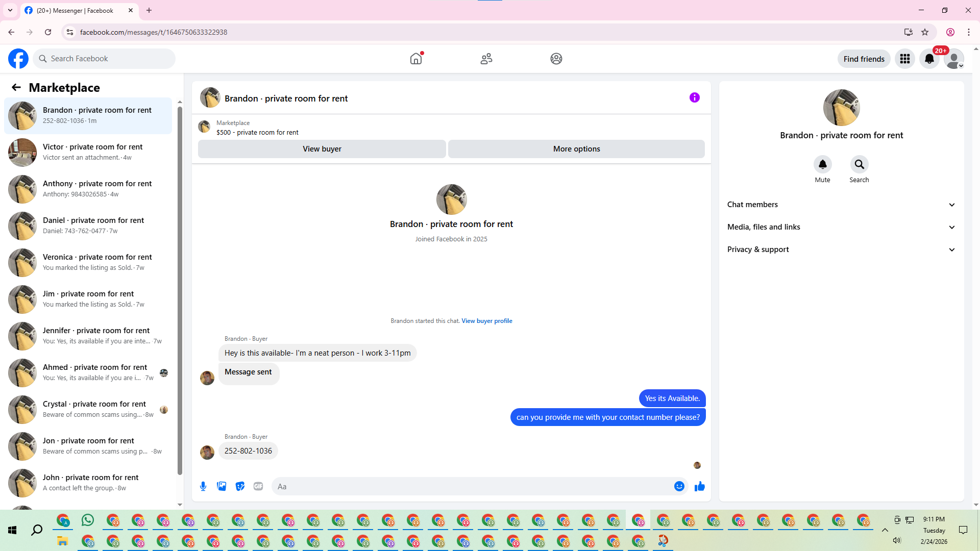
Task: Send a thumbs-up like
Action: [700, 486]
